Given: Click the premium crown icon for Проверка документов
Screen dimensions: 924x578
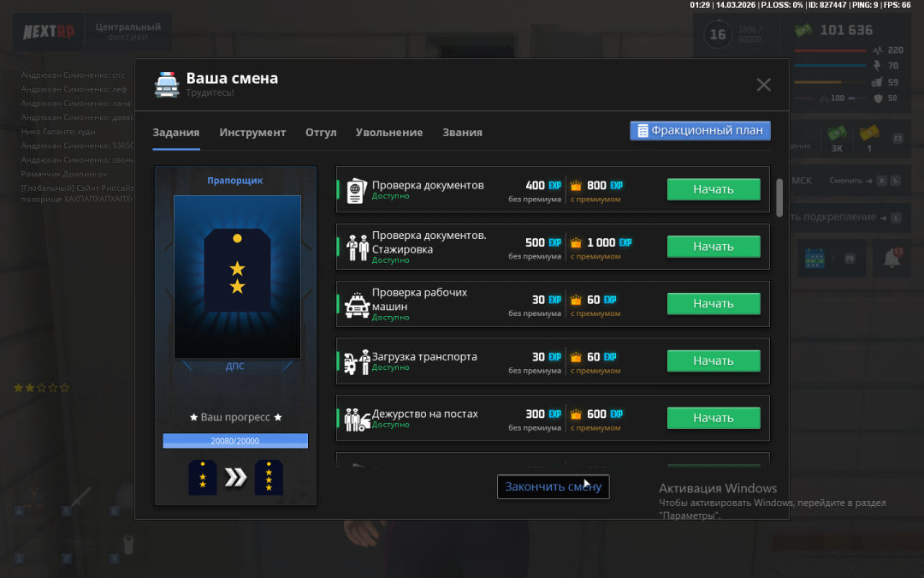Looking at the screenshot, I should 576,186.
